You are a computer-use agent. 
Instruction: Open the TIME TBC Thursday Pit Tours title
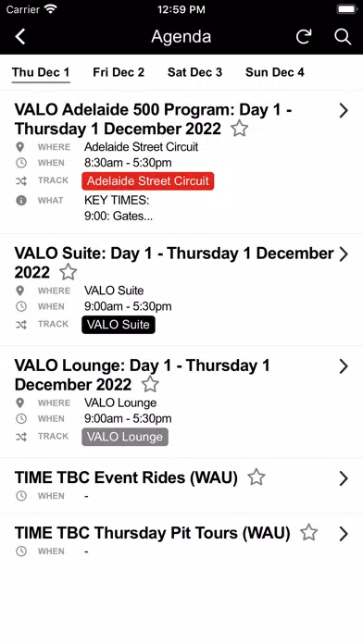tap(153, 533)
